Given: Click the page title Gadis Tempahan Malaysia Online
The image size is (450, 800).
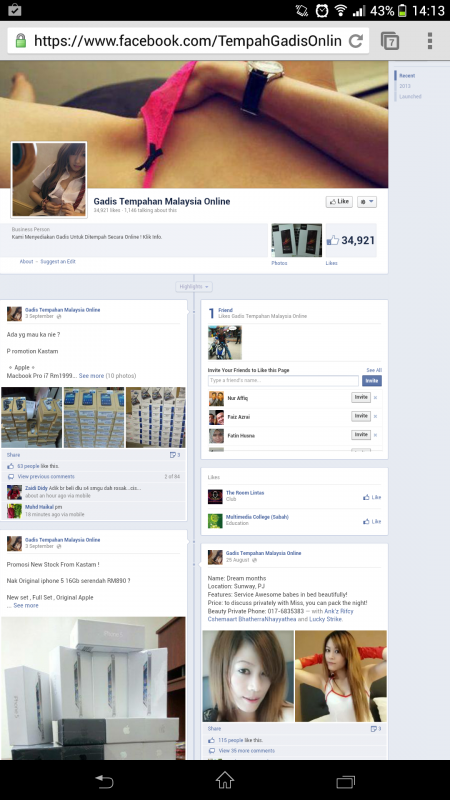Looking at the screenshot, I should (x=162, y=201).
